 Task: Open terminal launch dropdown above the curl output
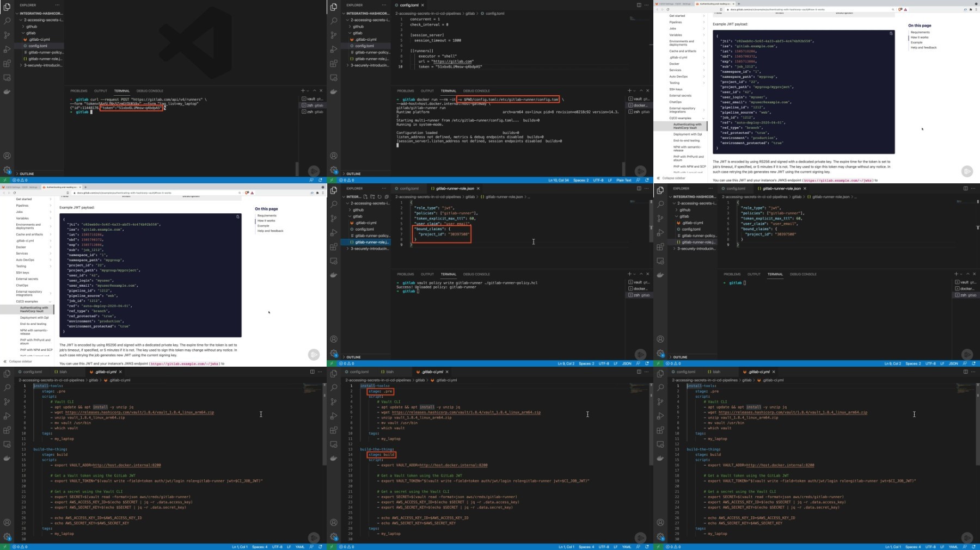(308, 91)
